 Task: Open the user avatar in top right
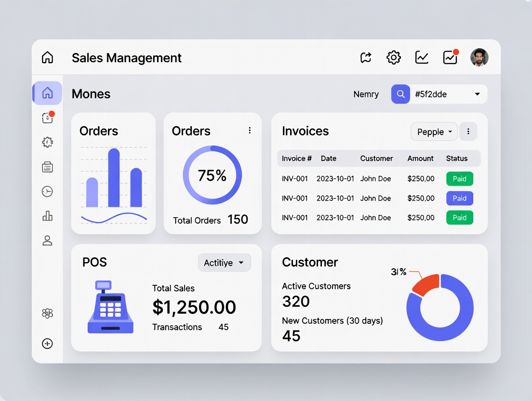pos(479,58)
